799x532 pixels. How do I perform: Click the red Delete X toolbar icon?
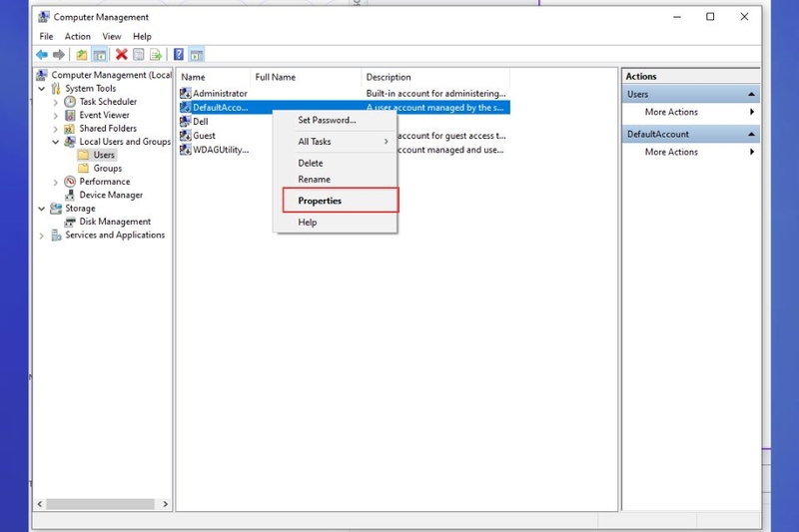click(121, 54)
